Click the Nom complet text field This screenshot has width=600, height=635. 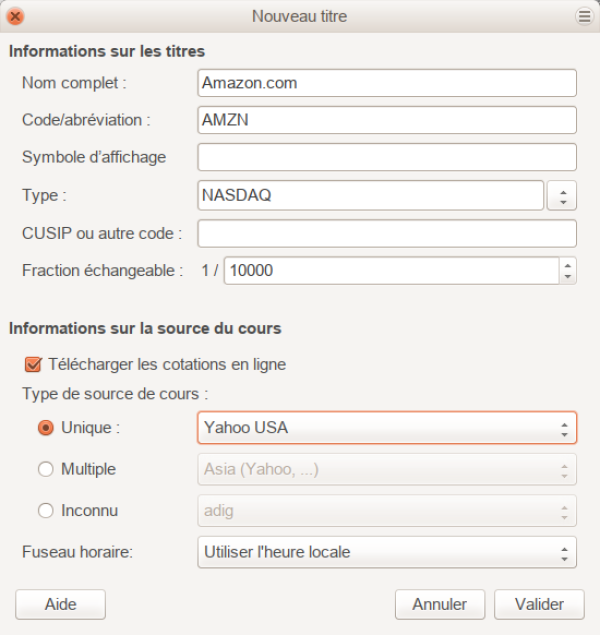coord(387,83)
